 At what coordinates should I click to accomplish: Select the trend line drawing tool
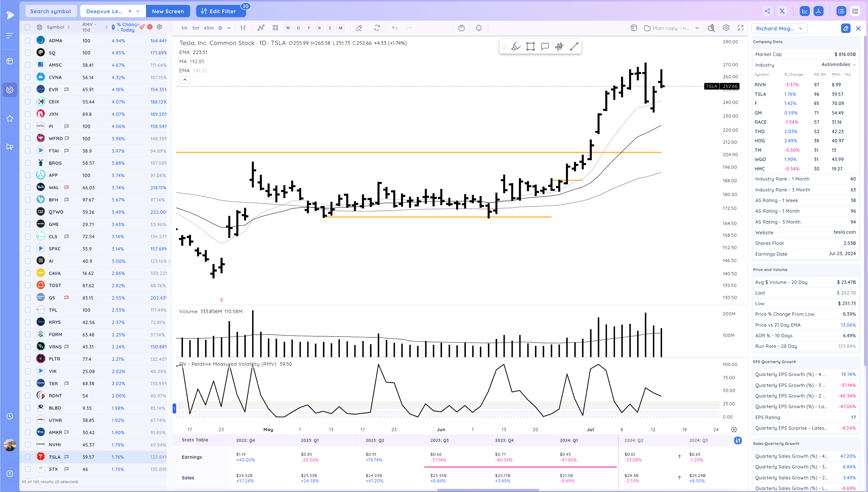pos(574,47)
